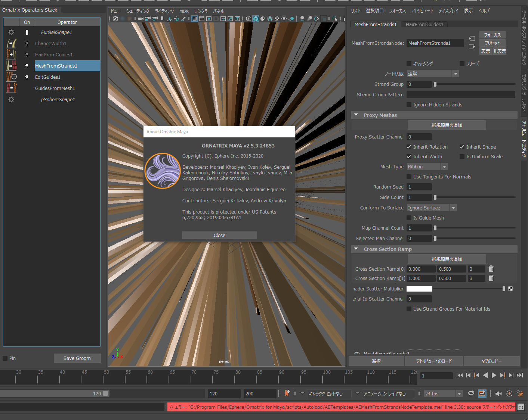Collapse the Proxy Meshes section
The image size is (528, 420).
click(x=356, y=115)
